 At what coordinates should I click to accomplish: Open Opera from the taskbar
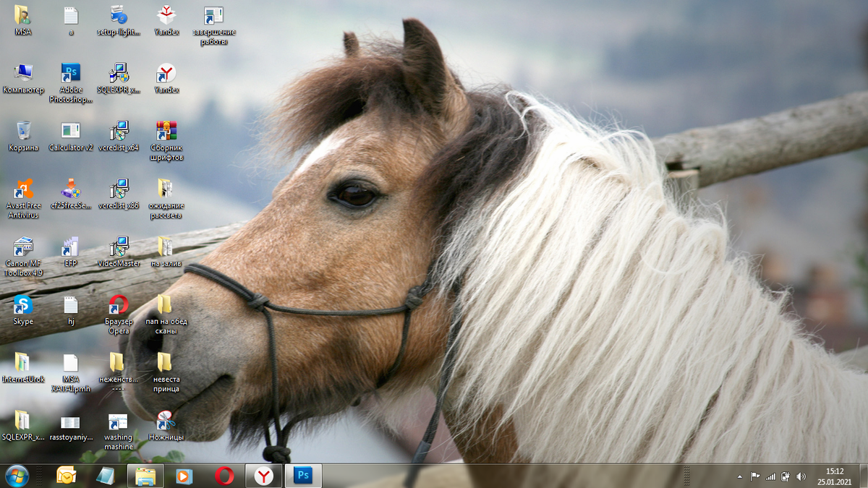pyautogui.click(x=224, y=476)
